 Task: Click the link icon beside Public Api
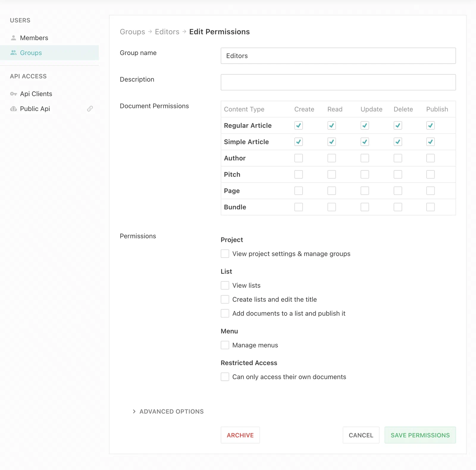90,109
